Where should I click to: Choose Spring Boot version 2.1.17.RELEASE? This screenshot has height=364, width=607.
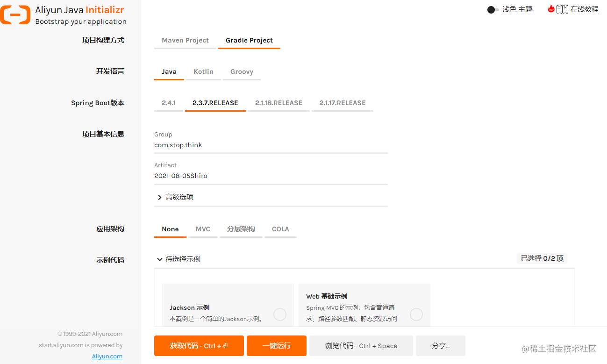click(x=342, y=103)
